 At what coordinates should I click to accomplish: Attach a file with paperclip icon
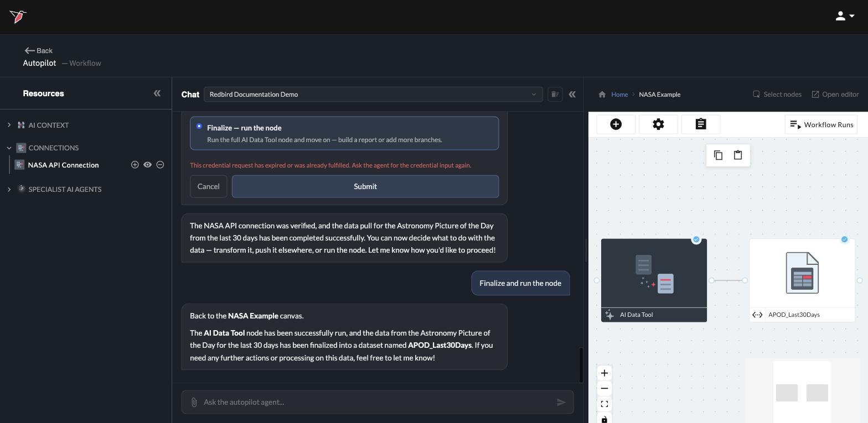tap(194, 402)
